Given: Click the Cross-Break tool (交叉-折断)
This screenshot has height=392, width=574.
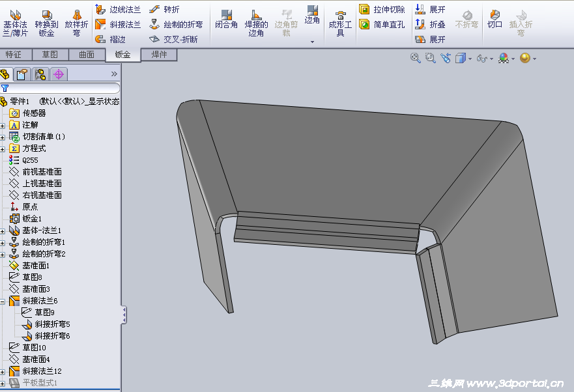Looking at the screenshot, I should [x=173, y=39].
